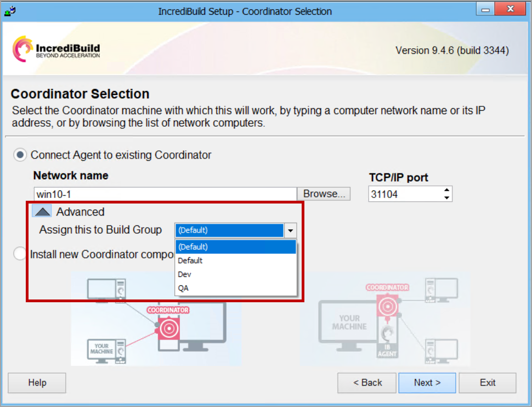Click the IncrediBuild logo in header

pos(56,49)
